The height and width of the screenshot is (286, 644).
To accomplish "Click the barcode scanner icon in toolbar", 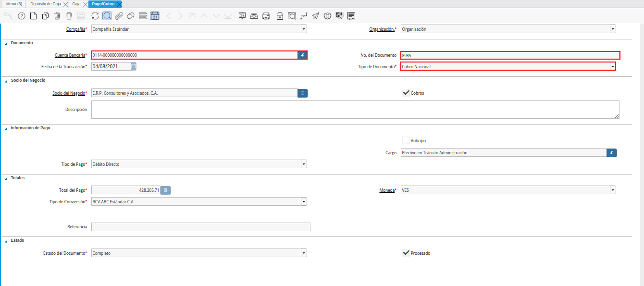I will (339, 16).
